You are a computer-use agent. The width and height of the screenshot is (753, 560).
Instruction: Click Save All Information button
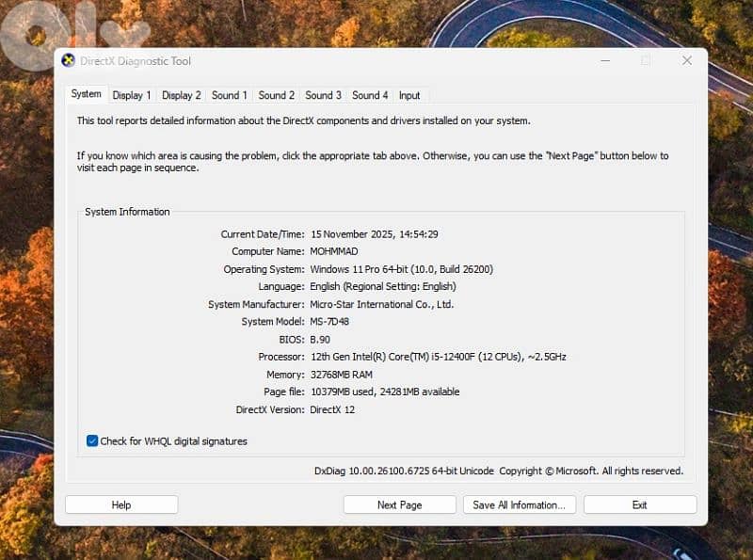tap(519, 504)
